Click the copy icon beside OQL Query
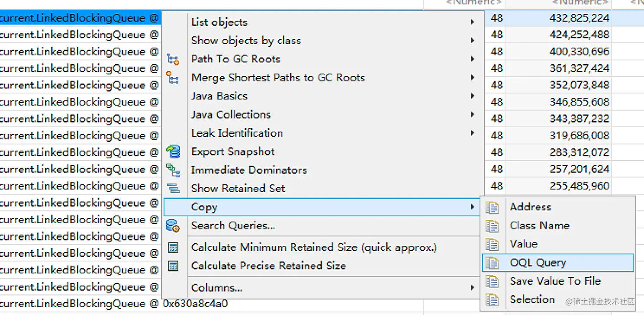 tap(492, 263)
